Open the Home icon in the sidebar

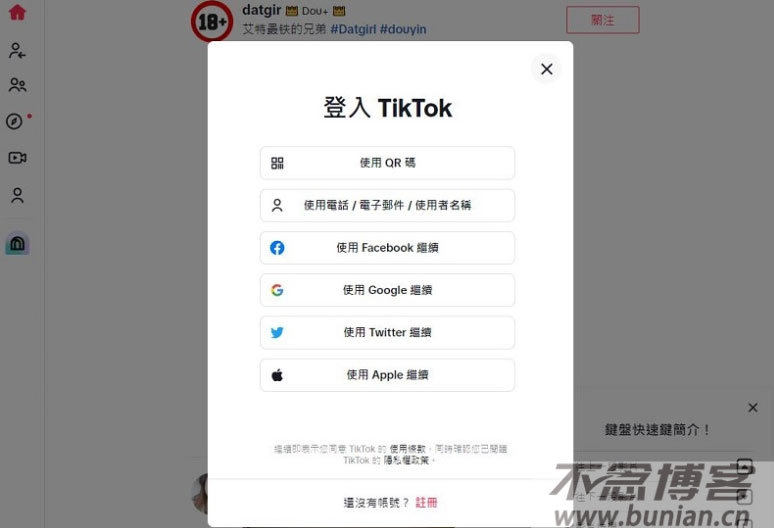point(17,12)
